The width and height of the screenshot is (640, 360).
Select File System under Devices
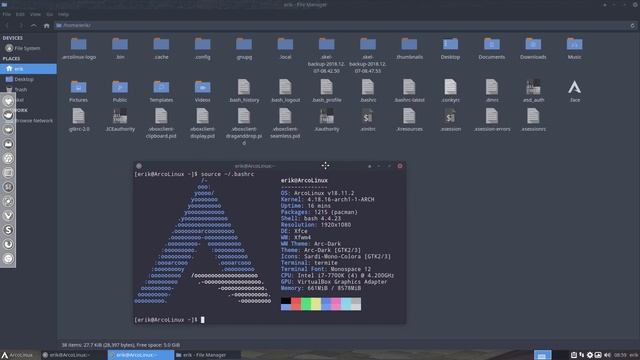point(22,48)
